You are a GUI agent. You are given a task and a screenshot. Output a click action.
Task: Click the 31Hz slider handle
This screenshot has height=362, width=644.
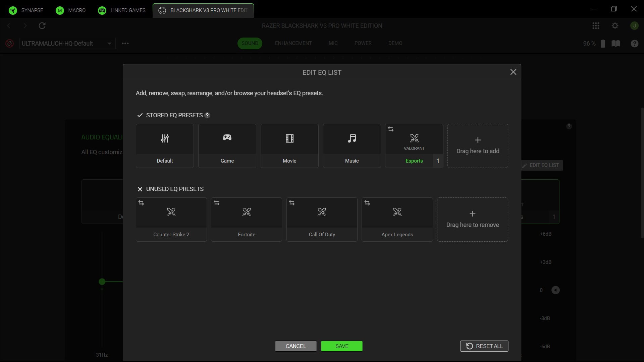(x=102, y=282)
